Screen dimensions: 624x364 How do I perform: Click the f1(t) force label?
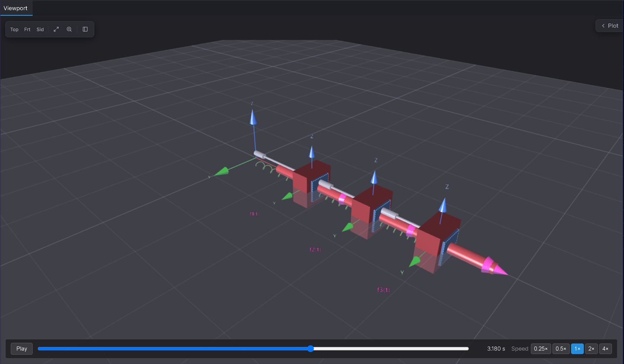[255, 214]
